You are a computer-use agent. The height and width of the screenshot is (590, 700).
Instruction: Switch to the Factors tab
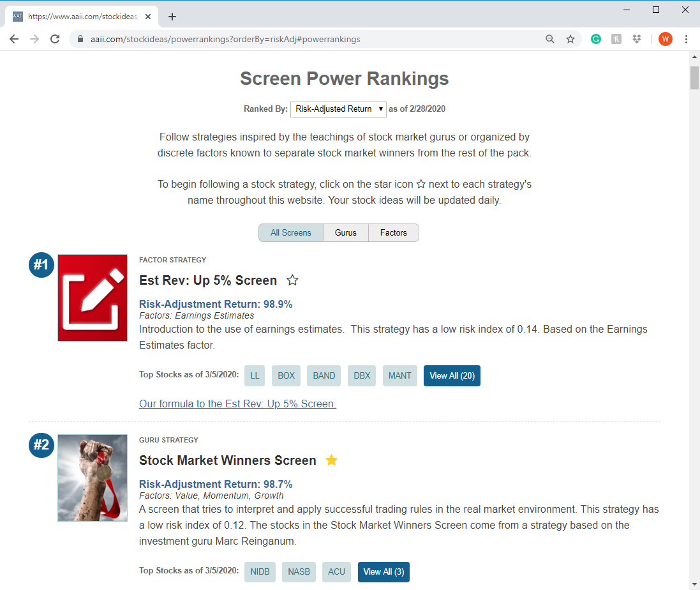[393, 232]
